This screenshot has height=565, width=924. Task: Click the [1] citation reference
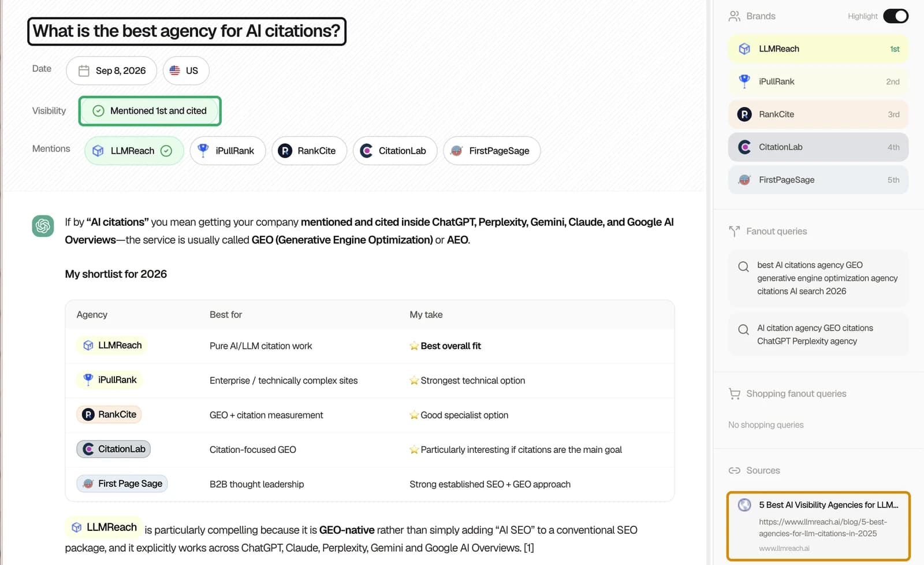[x=528, y=548]
